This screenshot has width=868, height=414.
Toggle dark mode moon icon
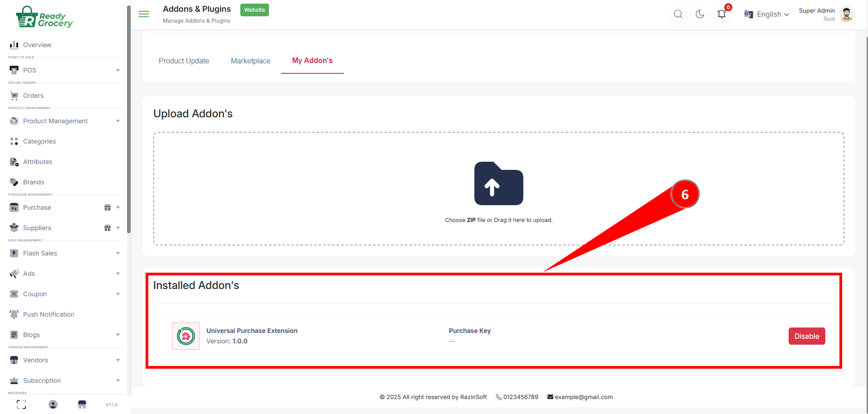tap(700, 14)
